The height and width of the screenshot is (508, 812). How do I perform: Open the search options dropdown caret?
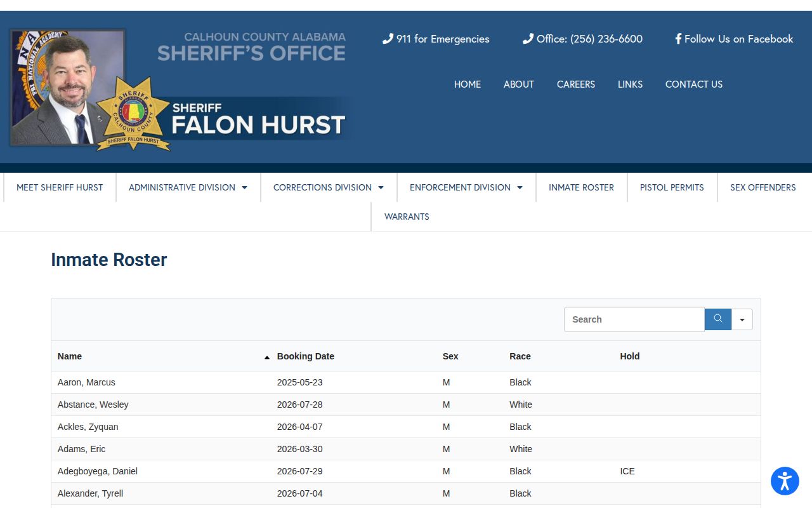742,319
